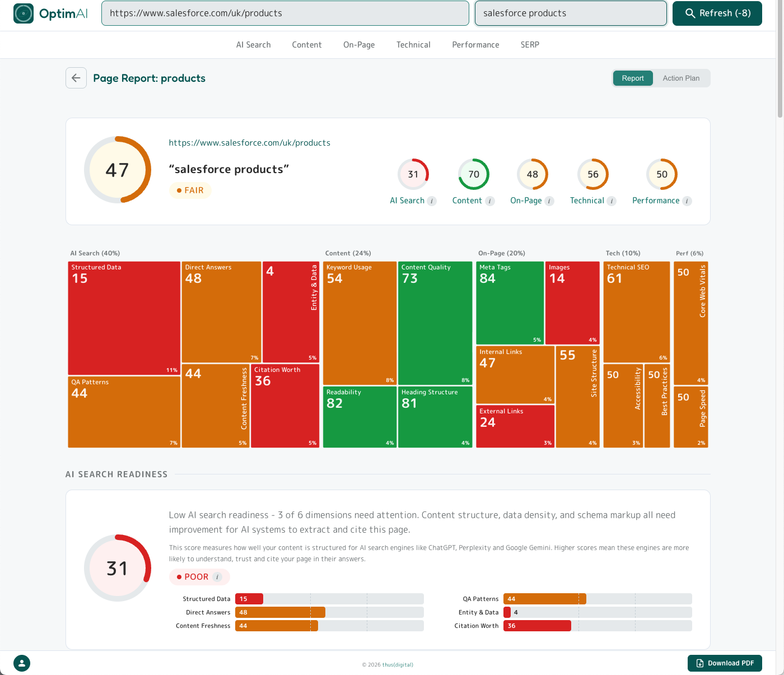Image resolution: width=784 pixels, height=675 pixels.
Task: Select the External Links treemap tile
Action: pos(515,427)
